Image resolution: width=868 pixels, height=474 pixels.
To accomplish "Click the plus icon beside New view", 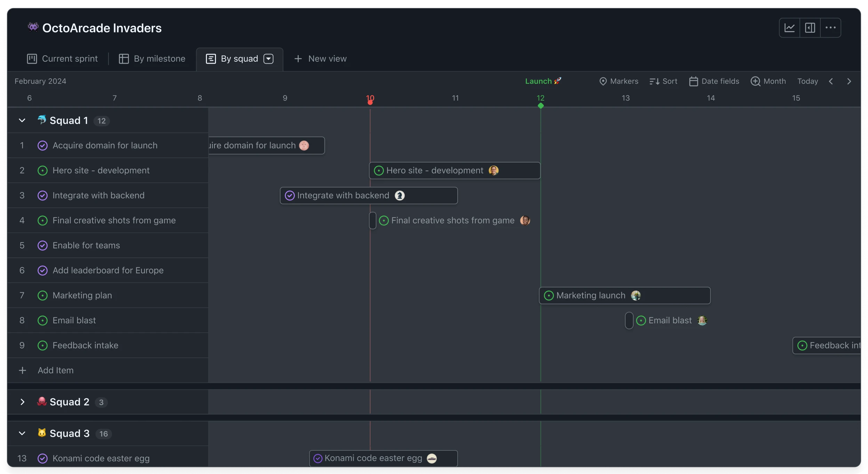I will [298, 59].
